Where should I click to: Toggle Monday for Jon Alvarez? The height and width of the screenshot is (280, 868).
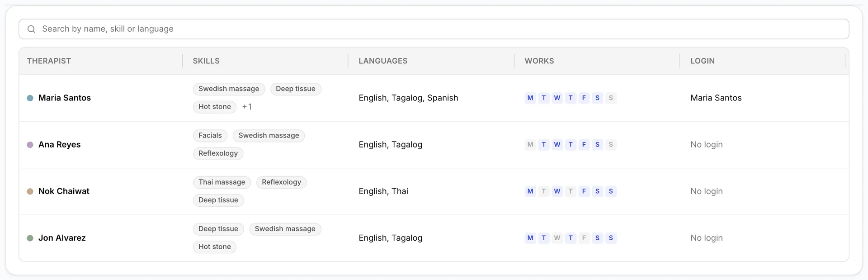(530, 238)
